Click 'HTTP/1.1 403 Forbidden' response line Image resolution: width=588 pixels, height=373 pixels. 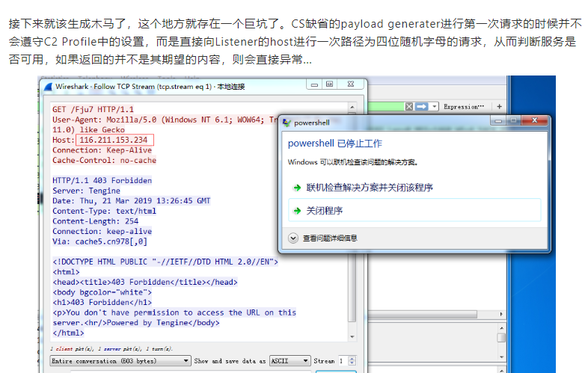point(102,181)
